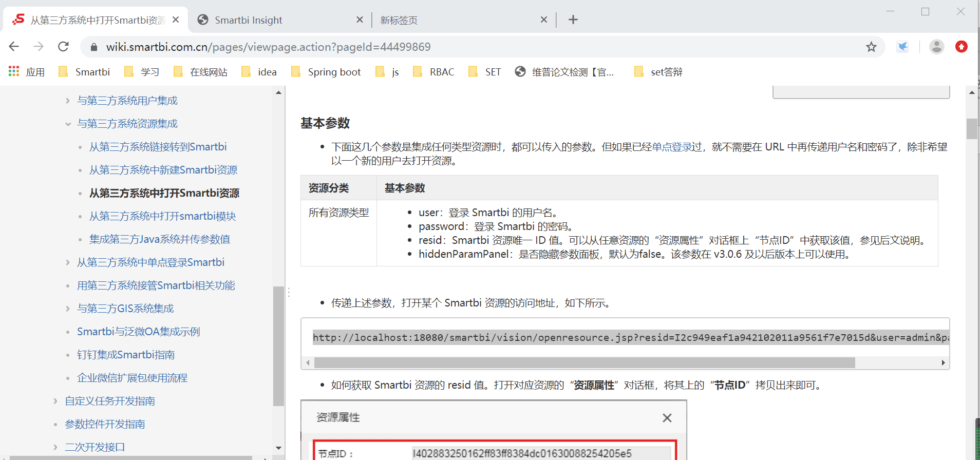This screenshot has width=980, height=460.
Task: Select current page 从第三方系统中打开Smartbi资源 in tree
Action: (164, 193)
